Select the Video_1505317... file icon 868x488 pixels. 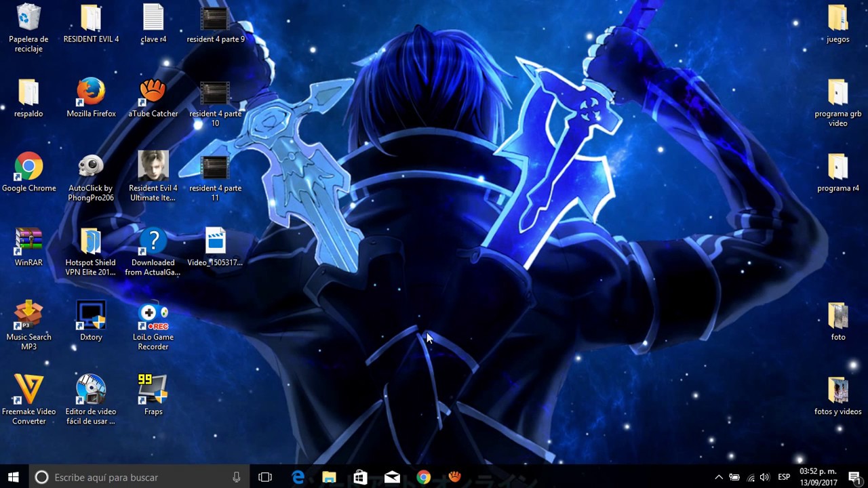[x=216, y=247]
